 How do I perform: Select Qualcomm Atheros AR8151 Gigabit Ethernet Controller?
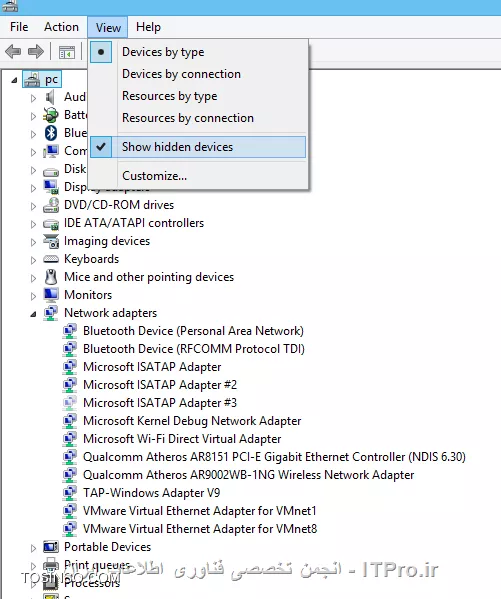point(274,457)
